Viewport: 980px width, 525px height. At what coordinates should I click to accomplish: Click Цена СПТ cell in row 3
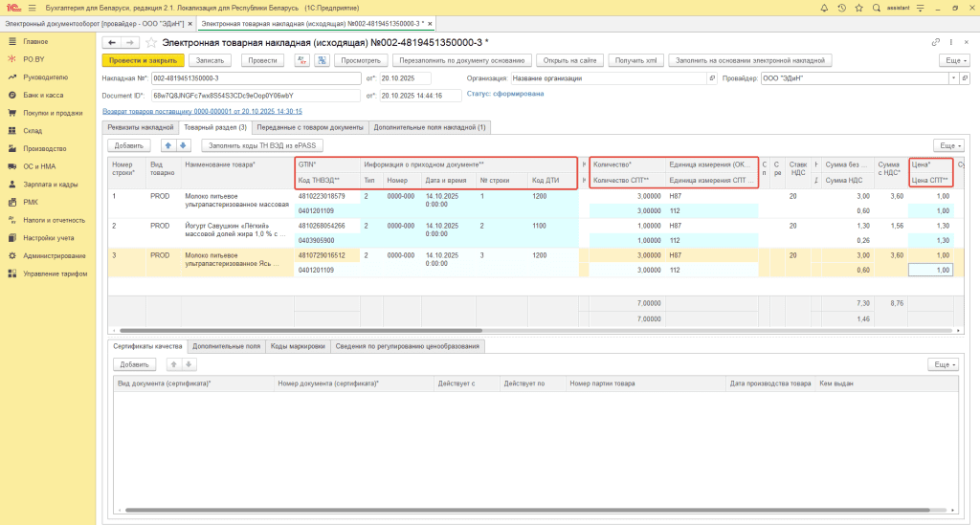pyautogui.click(x=930, y=271)
